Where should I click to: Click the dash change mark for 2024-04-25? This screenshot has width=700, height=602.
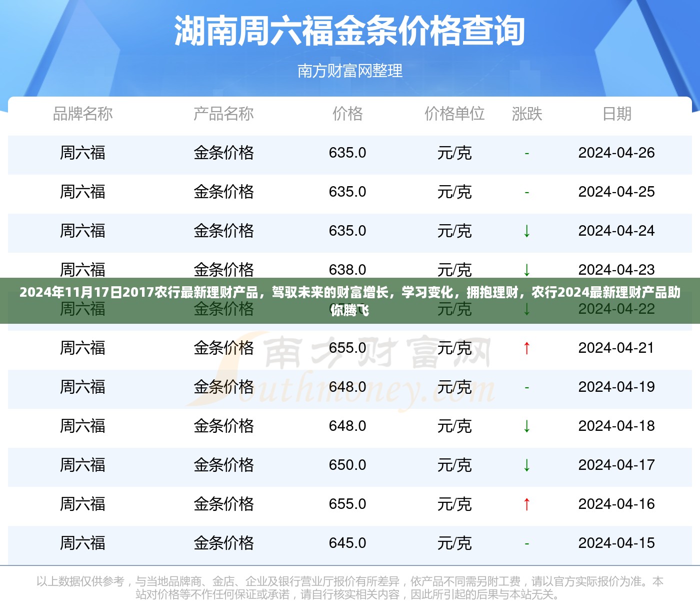tap(526, 192)
